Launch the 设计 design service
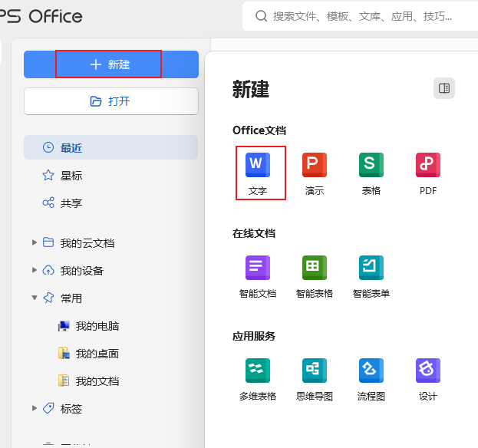The width and height of the screenshot is (478, 448). pos(428,380)
